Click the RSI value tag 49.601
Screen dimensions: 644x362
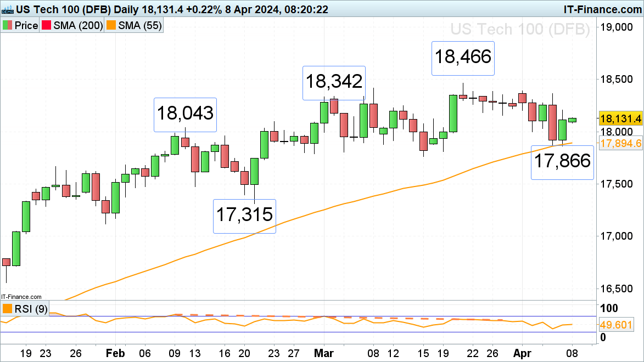tap(615, 325)
